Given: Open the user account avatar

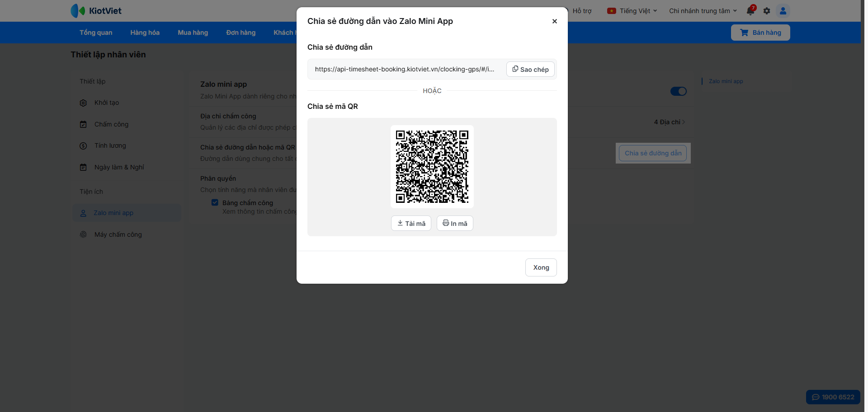Looking at the screenshot, I should click(x=783, y=11).
